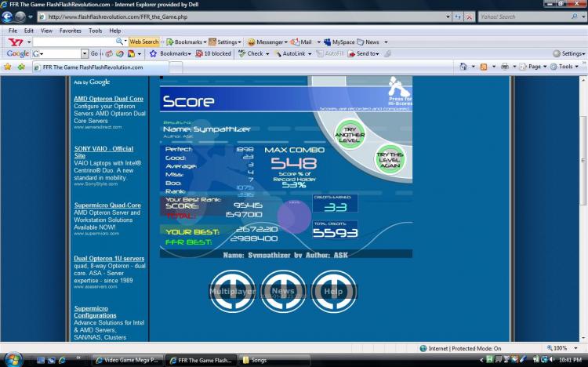Open the Favorites menu
Screen dimensions: 588x367
pos(71,30)
